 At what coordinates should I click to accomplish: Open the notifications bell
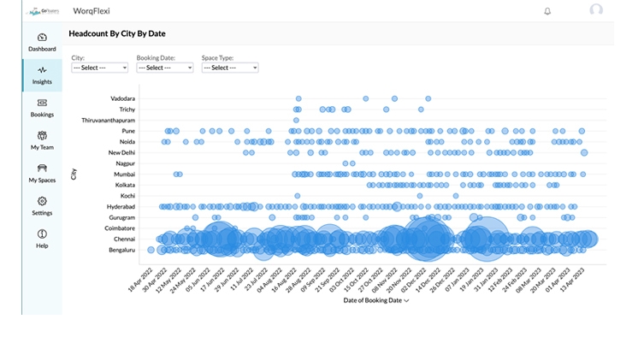click(547, 11)
